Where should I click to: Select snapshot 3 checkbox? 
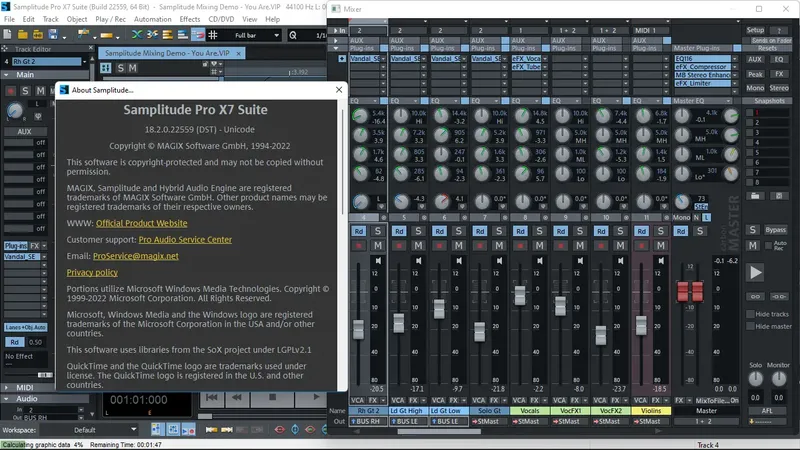coord(749,133)
